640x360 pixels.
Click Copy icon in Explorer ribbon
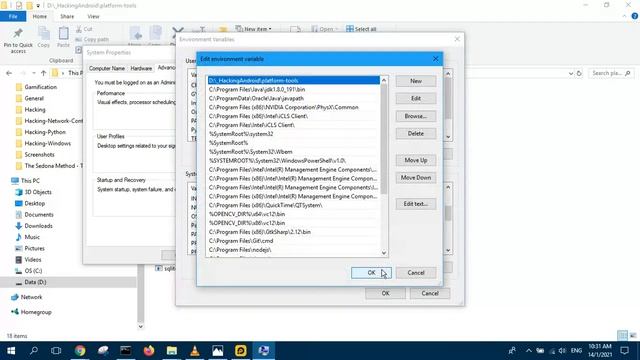point(44,37)
